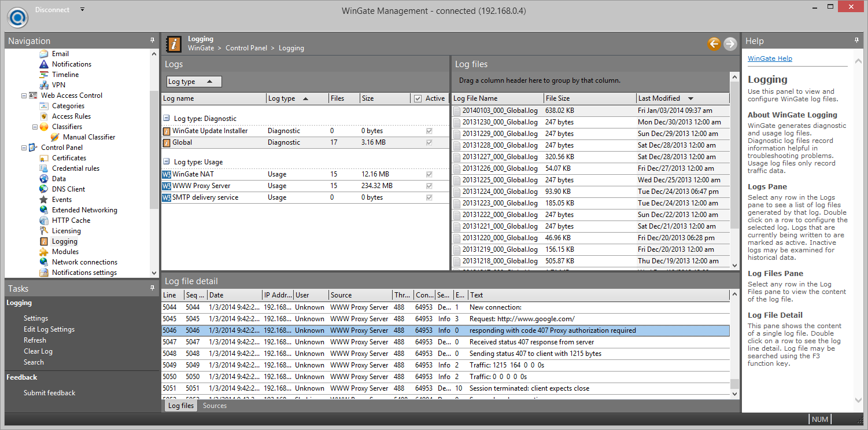This screenshot has width=868, height=430.
Task: Select the Licensing icon
Action: (x=44, y=231)
